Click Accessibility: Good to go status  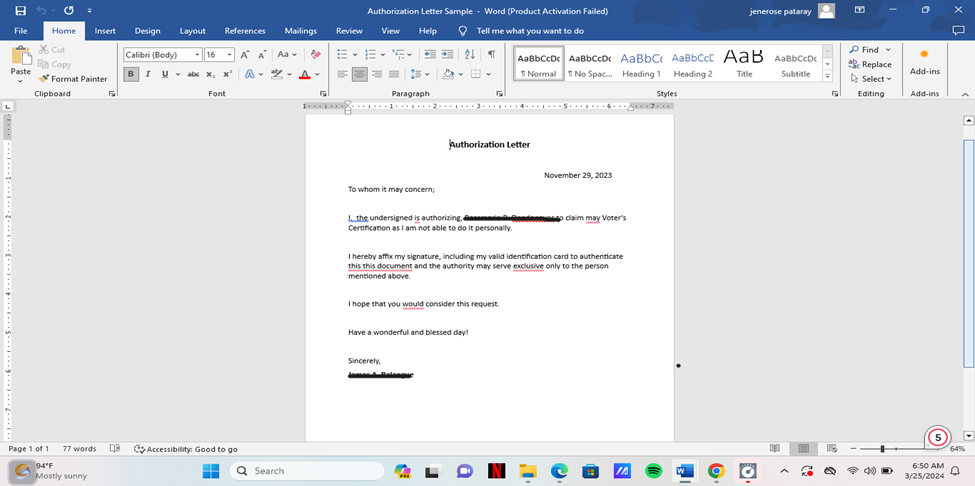click(185, 448)
